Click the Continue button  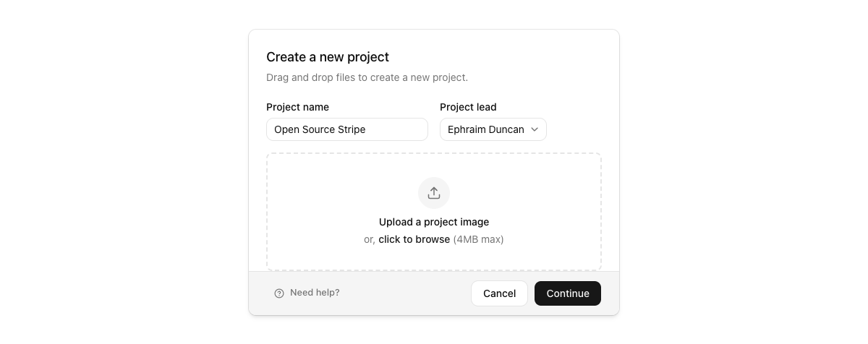click(568, 293)
